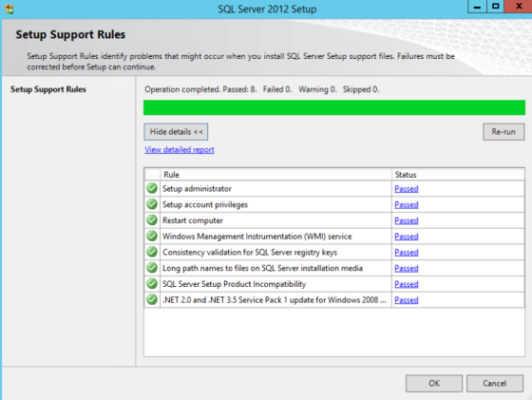Select '.NET 2.0 and .NET 3.5 Service Pack' text
Image resolution: width=532 pixels, height=400 pixels.
pos(275,300)
